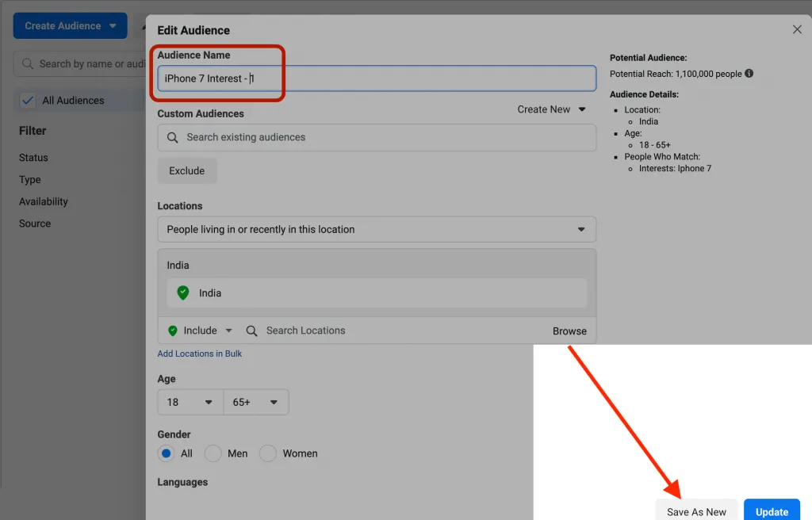812x520 pixels.
Task: Click the Browse locations button
Action: [x=569, y=331]
